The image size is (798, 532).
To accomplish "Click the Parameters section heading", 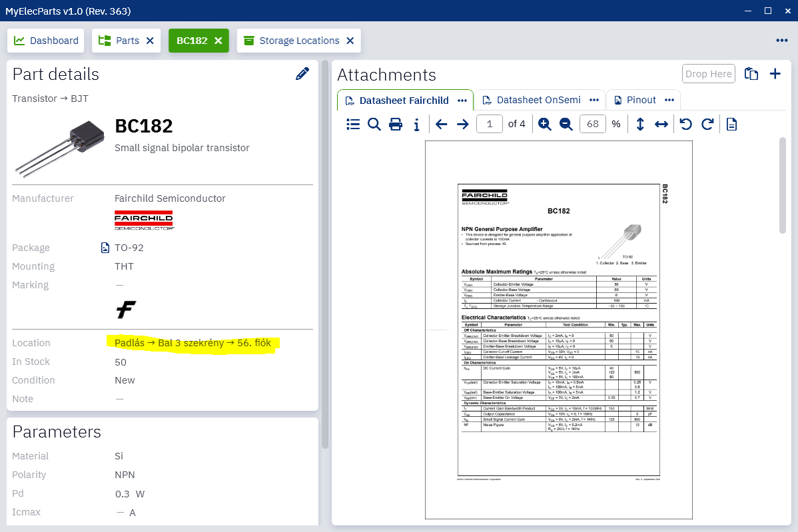I will coord(57,432).
